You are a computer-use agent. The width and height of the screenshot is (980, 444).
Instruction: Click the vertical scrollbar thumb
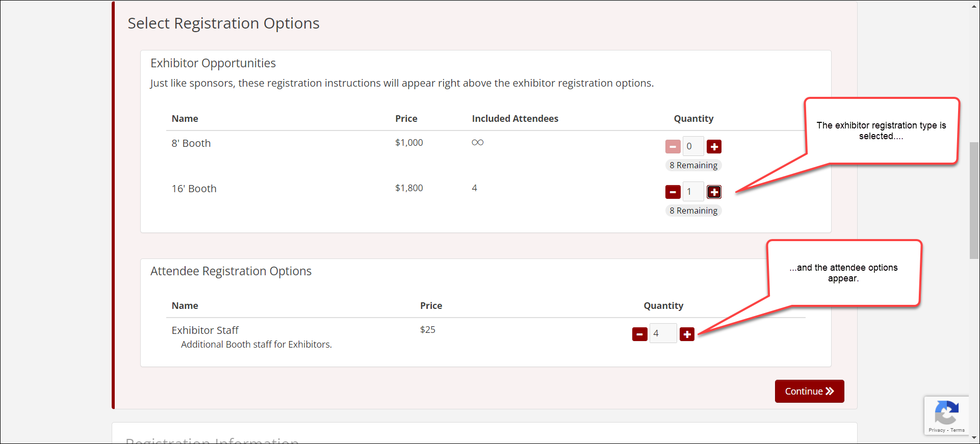(974, 200)
